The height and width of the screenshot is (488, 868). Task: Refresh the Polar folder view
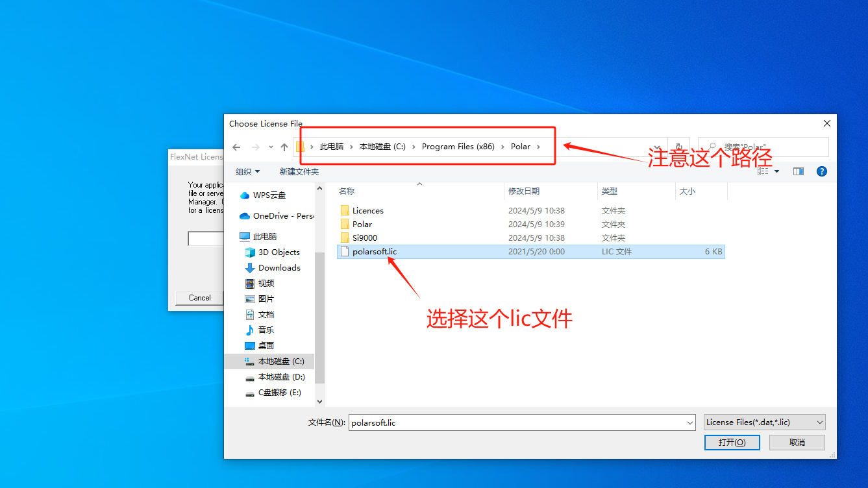click(x=679, y=147)
